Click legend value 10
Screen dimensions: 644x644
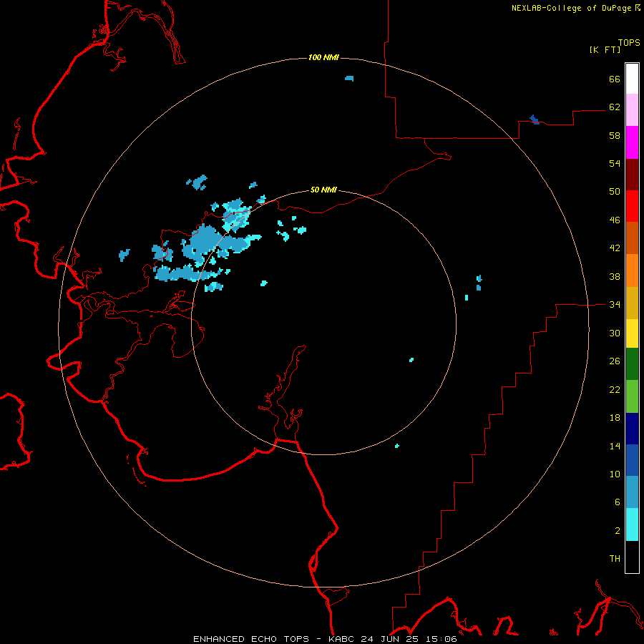tap(615, 474)
